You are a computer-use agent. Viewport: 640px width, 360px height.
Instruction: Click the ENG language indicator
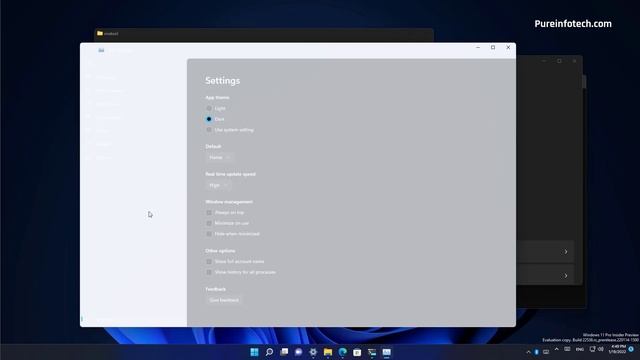click(580, 350)
